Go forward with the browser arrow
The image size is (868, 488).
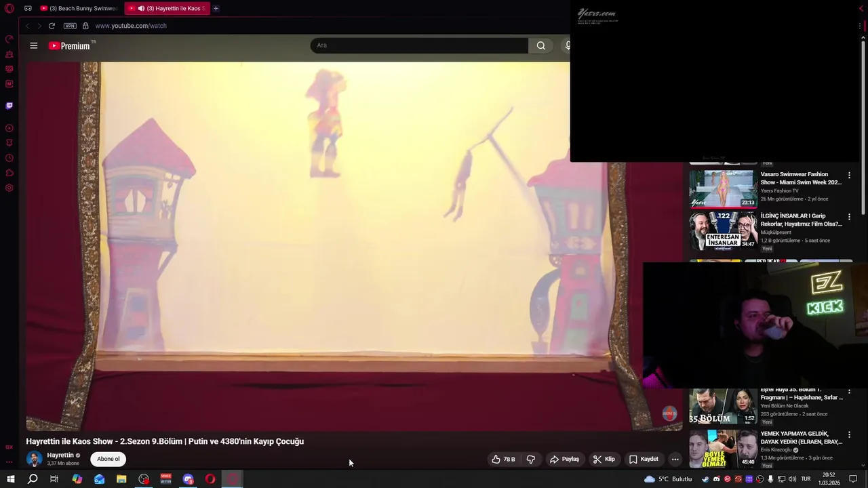[x=39, y=26]
